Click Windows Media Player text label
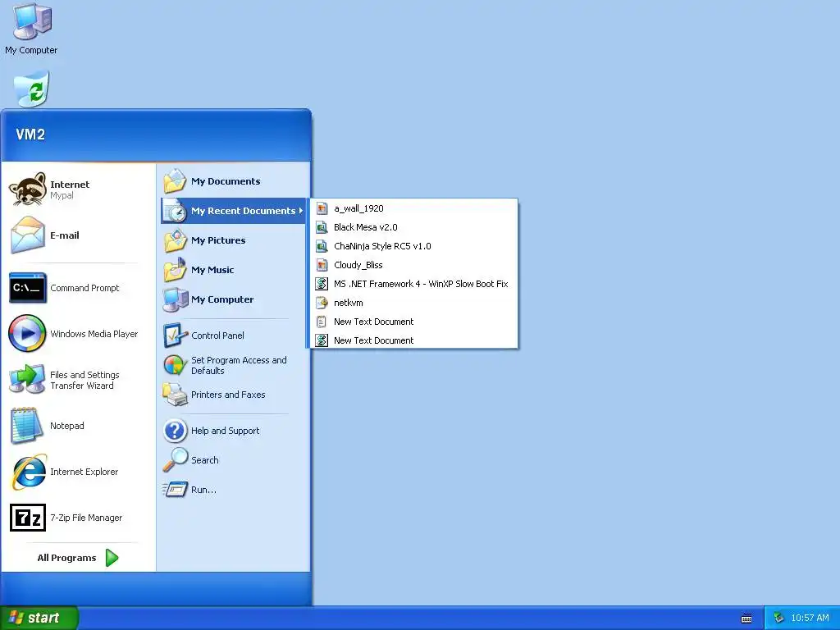Screen dimensions: 840x630 coord(94,334)
